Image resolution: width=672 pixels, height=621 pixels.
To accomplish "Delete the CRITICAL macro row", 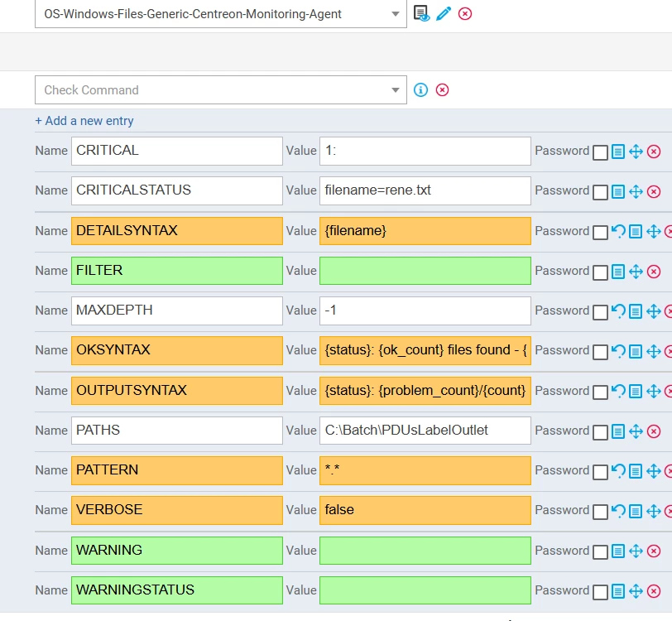I will (654, 152).
